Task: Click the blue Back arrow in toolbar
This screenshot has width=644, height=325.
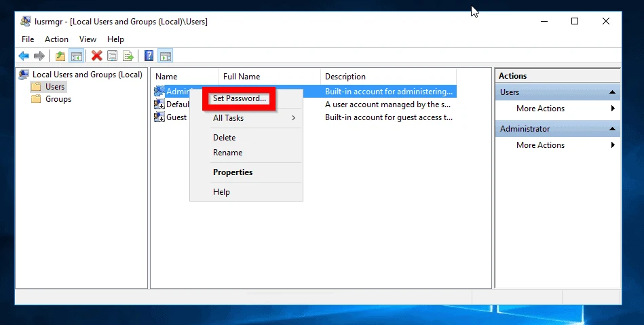Action: pos(24,56)
